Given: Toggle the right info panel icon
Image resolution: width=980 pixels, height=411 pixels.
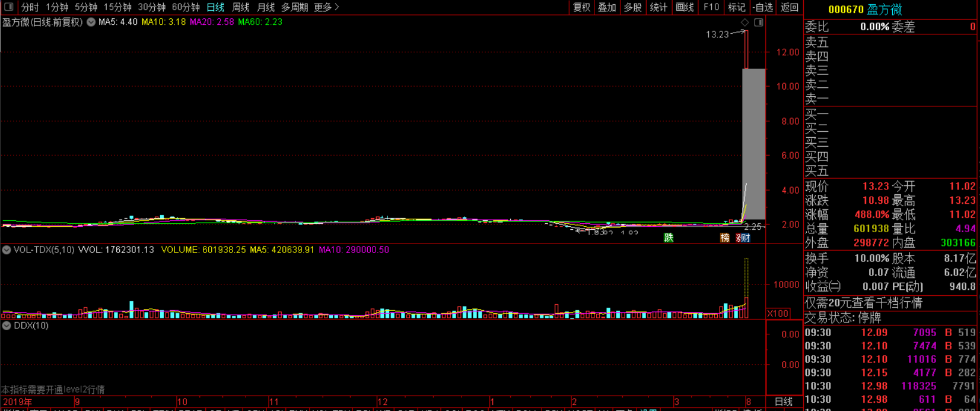Looking at the screenshot, I should [758, 23].
